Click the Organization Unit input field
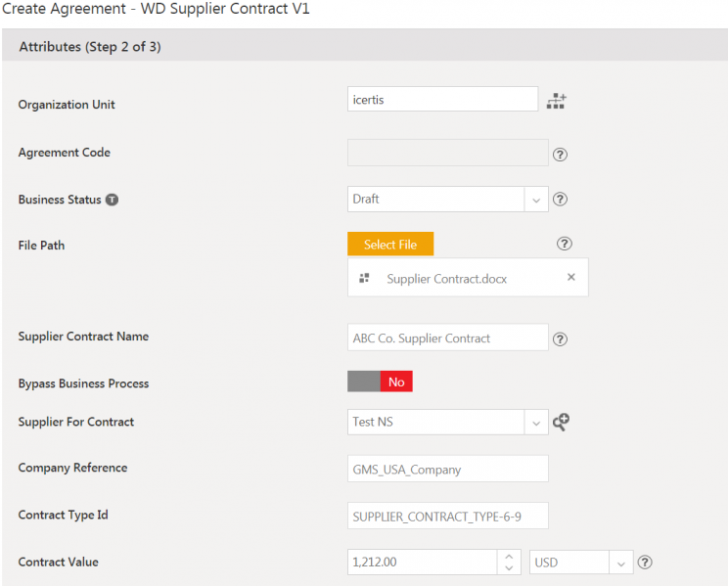Image resolution: width=728 pixels, height=586 pixels. point(442,99)
